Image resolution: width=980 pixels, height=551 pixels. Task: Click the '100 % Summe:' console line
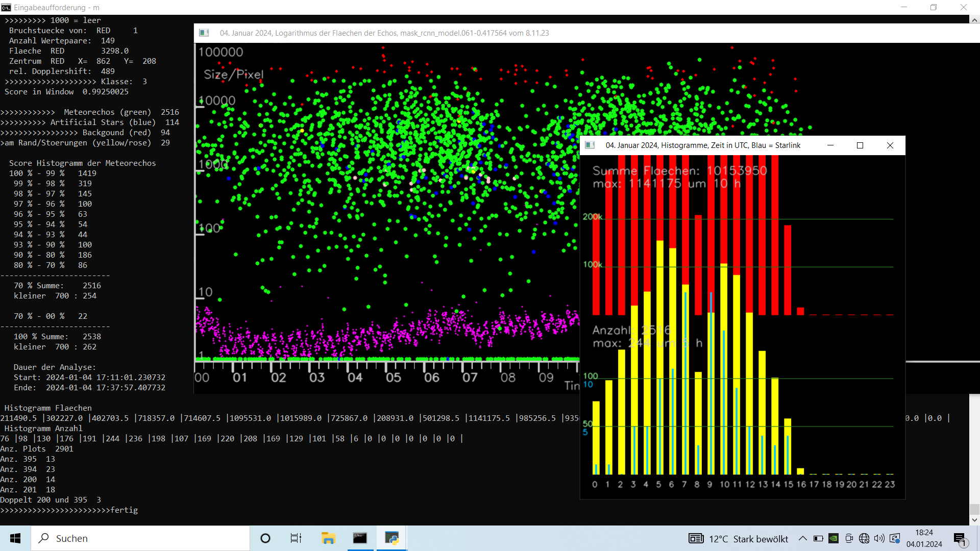(x=57, y=337)
